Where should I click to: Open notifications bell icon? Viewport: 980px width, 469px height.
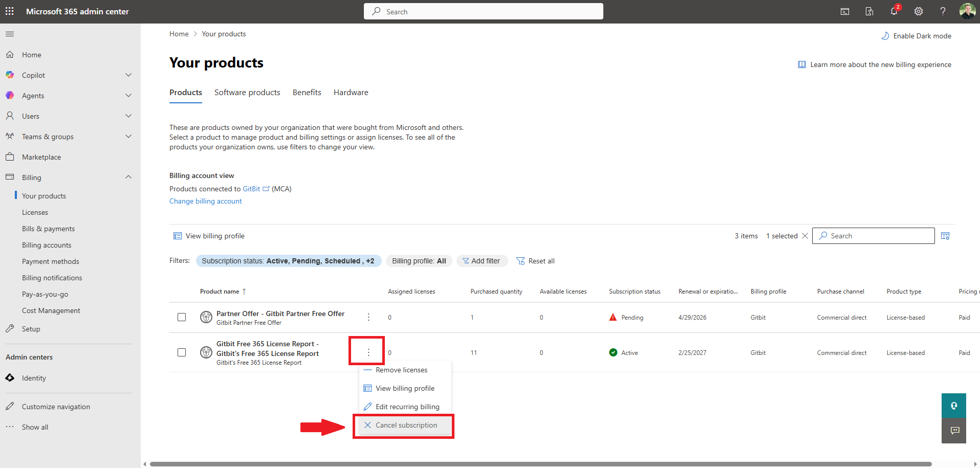pos(894,11)
